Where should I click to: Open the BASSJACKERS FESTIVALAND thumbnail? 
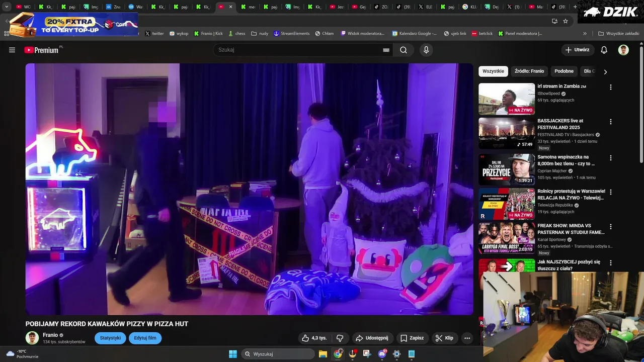click(x=507, y=134)
